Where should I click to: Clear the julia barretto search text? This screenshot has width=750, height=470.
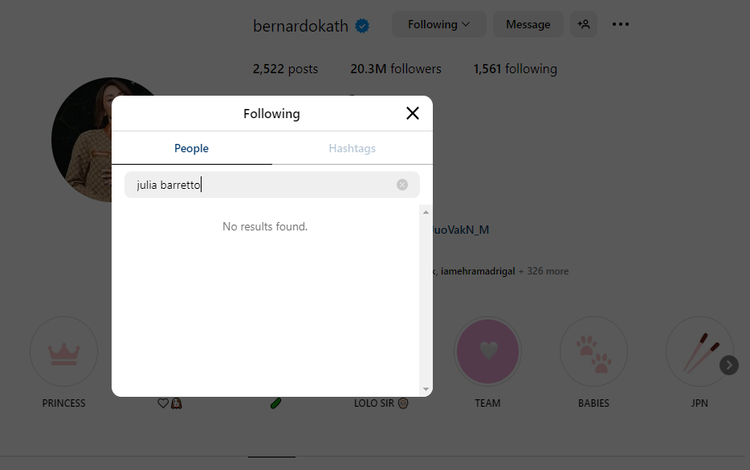[402, 184]
